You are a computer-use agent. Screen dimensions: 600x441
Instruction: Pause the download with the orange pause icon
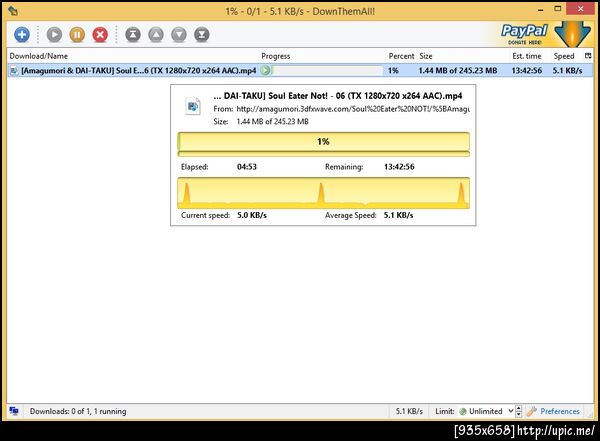point(77,35)
